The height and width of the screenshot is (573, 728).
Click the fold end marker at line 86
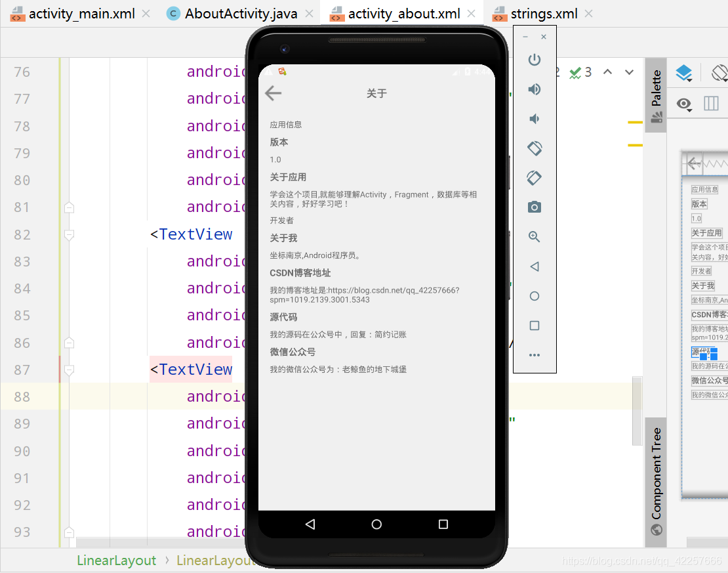click(x=69, y=343)
